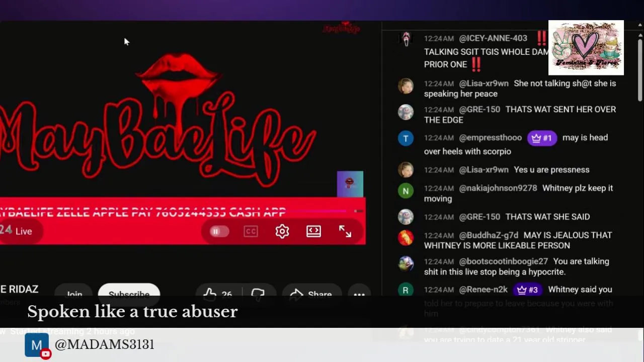Subscribe to the channel
The height and width of the screenshot is (362, 644).
tap(129, 295)
